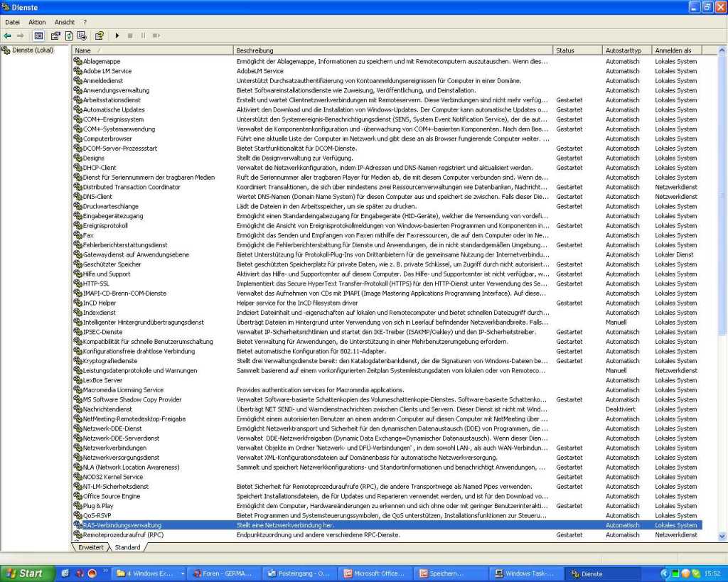
Task: Click the Restart service toolbar icon
Action: tap(156, 36)
